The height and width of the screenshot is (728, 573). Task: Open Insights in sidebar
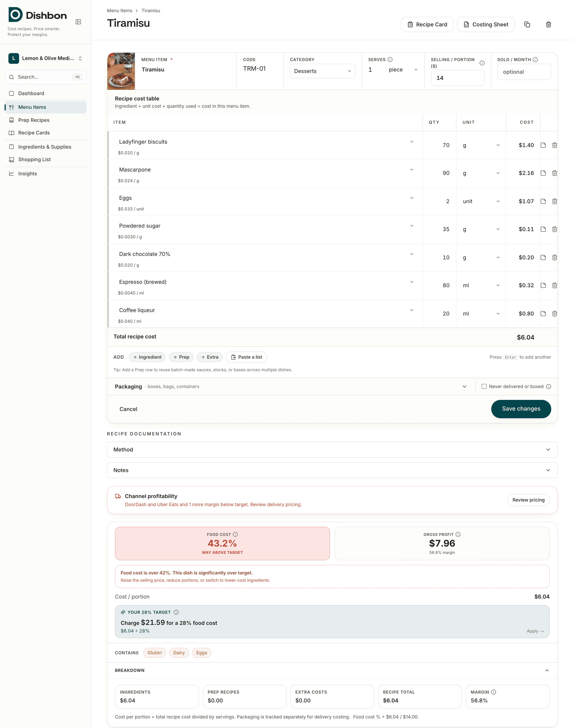46,173
